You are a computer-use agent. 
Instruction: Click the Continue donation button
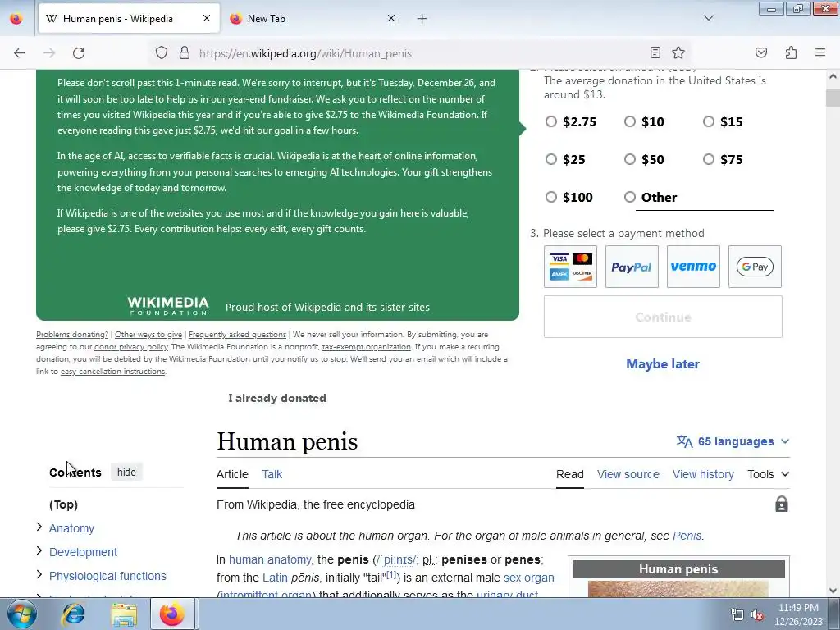pos(663,317)
